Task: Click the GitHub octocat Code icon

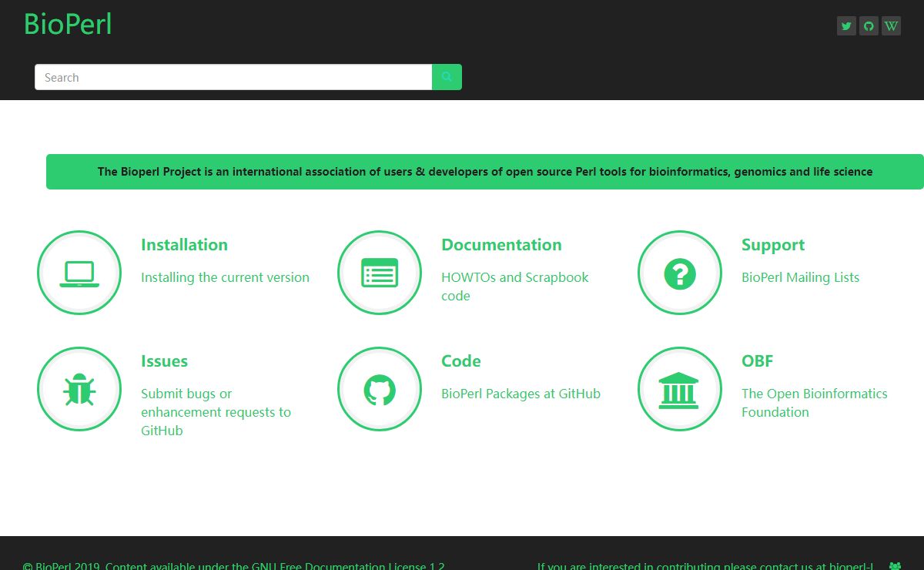Action: coord(380,389)
